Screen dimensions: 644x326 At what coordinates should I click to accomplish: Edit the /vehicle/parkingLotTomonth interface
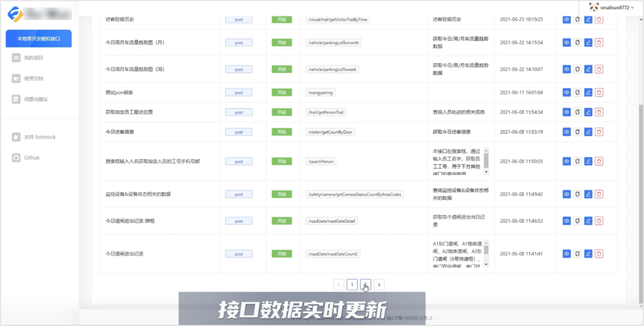tap(588, 43)
